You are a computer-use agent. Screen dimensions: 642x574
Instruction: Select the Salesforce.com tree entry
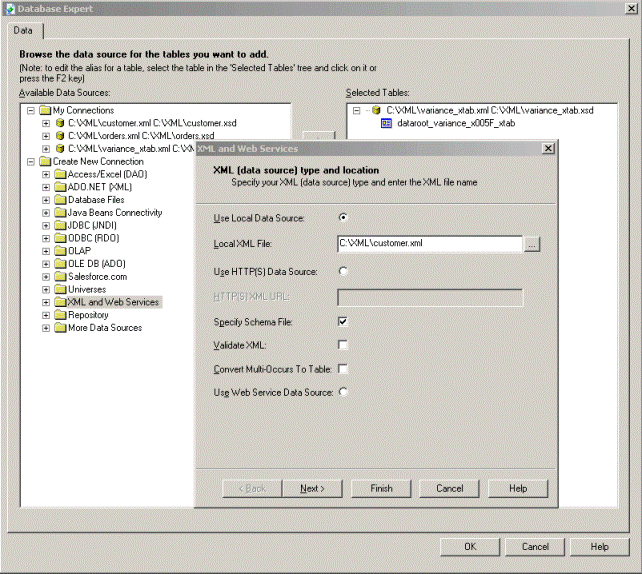pyautogui.click(x=97, y=277)
